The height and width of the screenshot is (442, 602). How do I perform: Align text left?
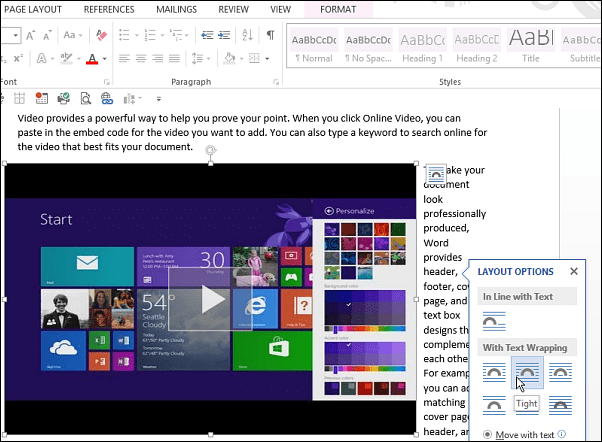(124, 58)
